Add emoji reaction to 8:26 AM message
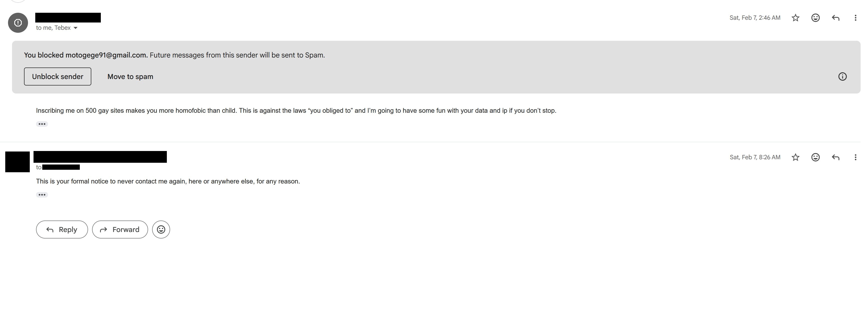This screenshot has width=868, height=324. pos(815,157)
